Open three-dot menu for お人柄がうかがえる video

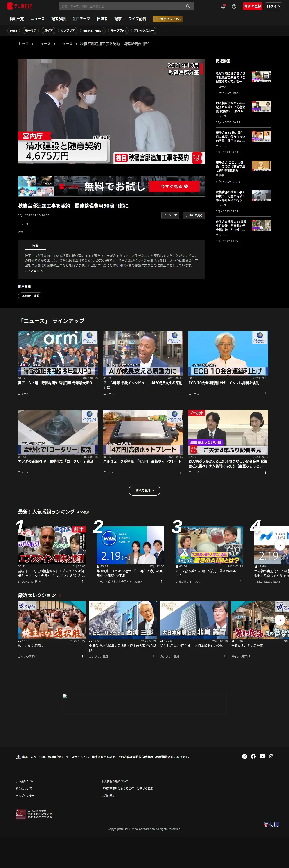[x=265, y=472]
